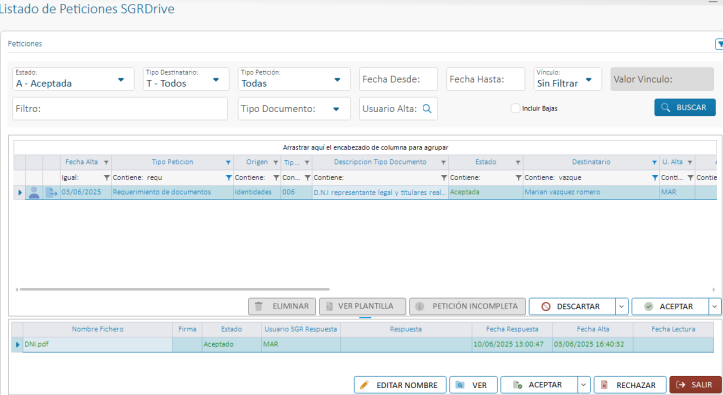723x395 pixels.
Task: Open Estado column header filter funnel
Action: [518, 162]
